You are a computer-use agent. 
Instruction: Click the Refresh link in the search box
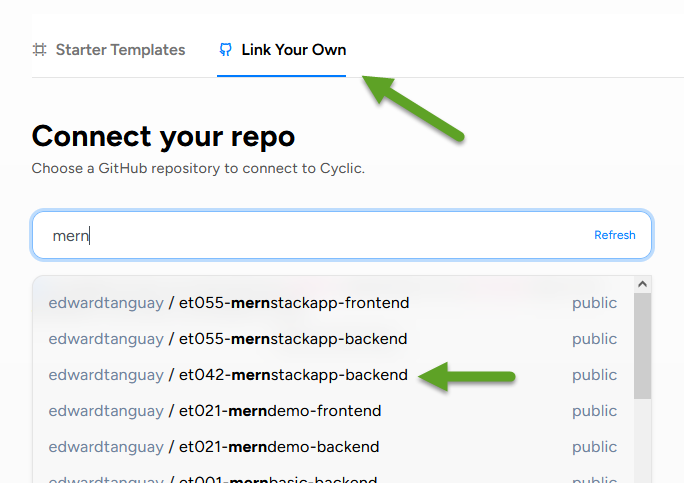tap(615, 235)
